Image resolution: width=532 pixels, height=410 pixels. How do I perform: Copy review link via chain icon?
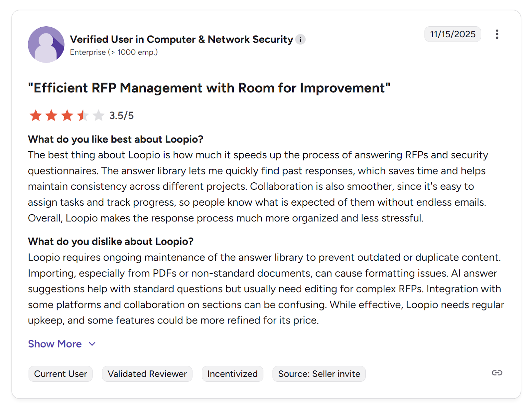click(497, 373)
